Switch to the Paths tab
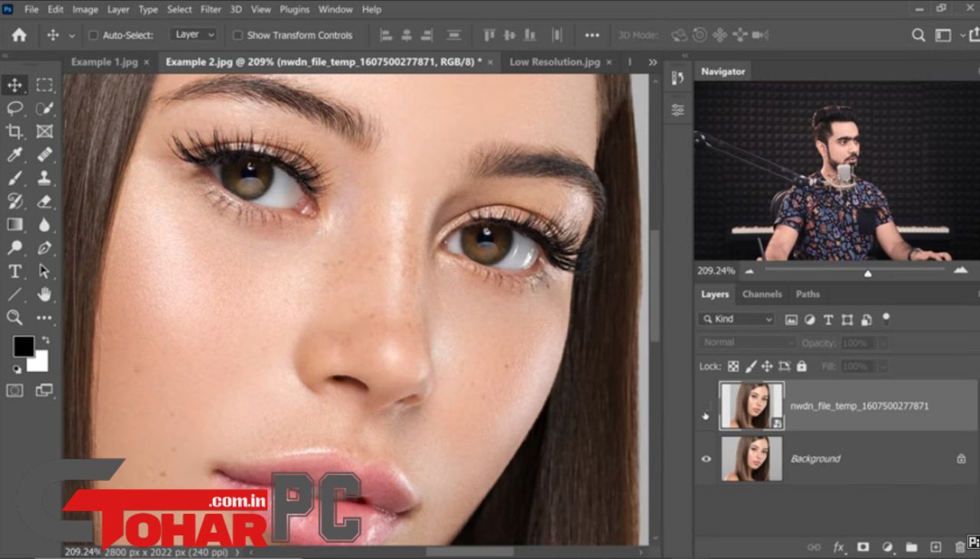Image resolution: width=980 pixels, height=559 pixels. click(807, 294)
